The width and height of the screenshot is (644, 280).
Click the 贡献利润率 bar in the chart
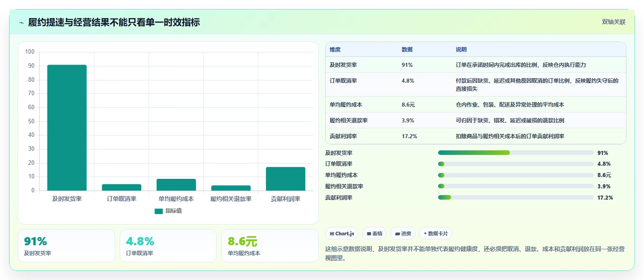tap(285, 179)
